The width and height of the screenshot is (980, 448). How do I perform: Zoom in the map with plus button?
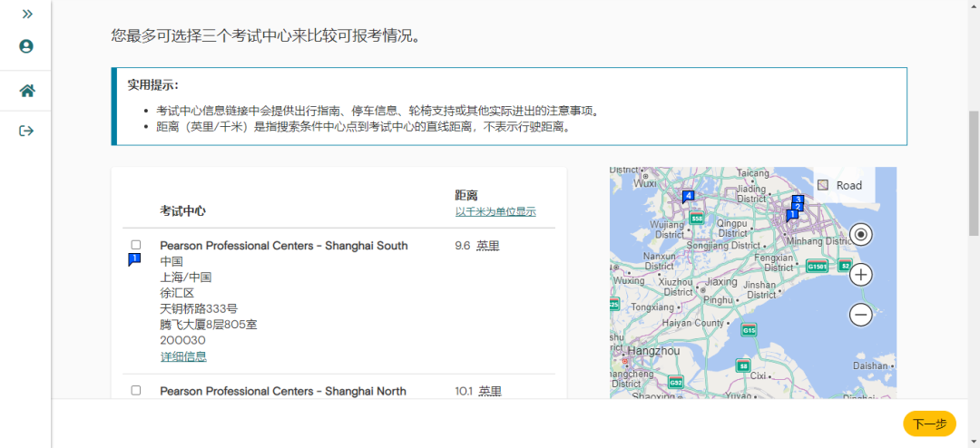click(860, 274)
